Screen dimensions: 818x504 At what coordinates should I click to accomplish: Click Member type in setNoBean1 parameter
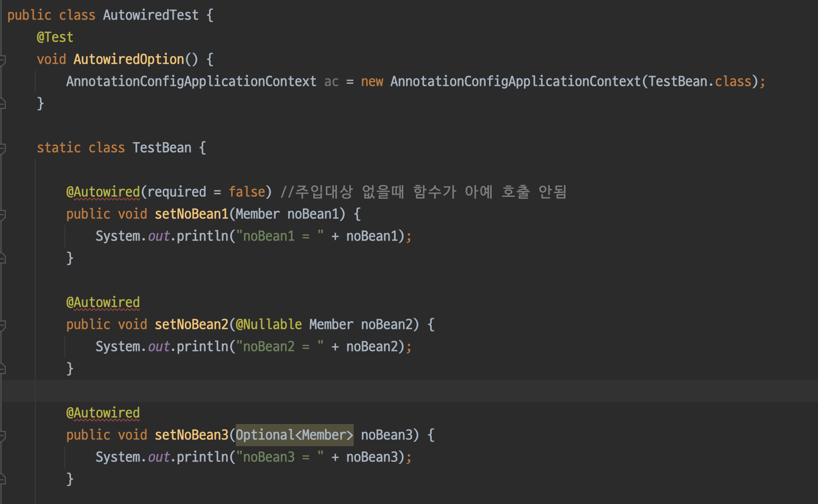(257, 214)
